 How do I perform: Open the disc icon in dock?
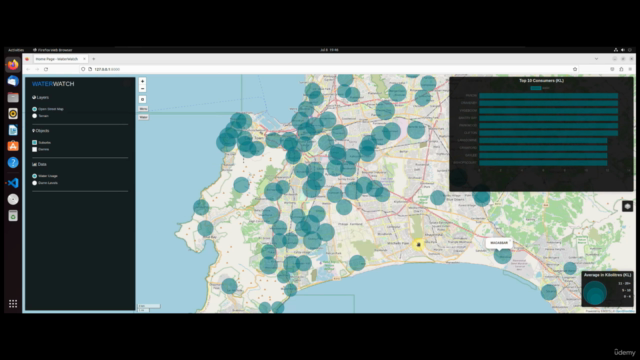13,199
